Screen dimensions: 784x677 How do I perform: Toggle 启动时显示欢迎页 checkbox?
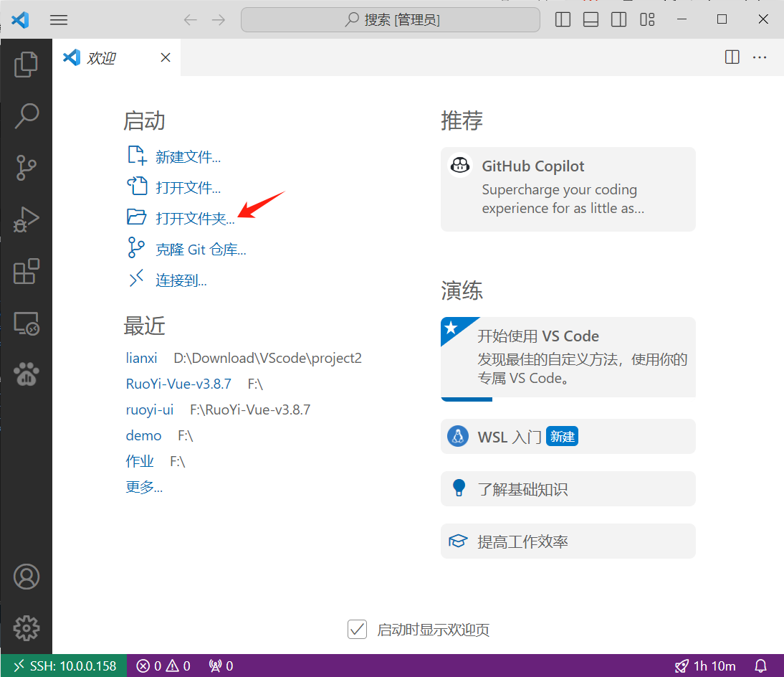[x=357, y=630]
